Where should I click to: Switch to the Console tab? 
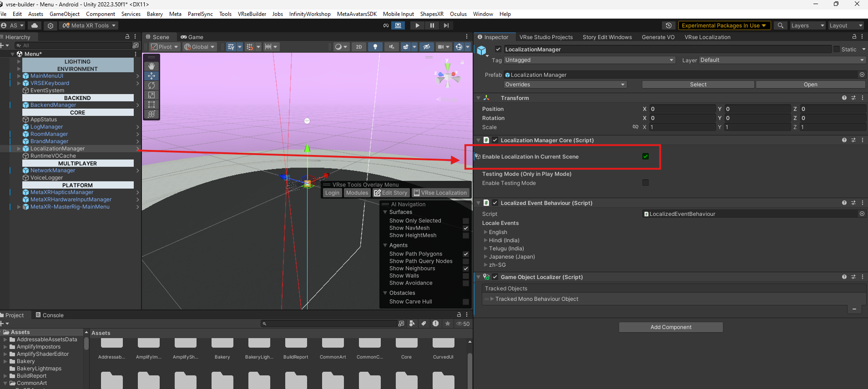click(50, 315)
